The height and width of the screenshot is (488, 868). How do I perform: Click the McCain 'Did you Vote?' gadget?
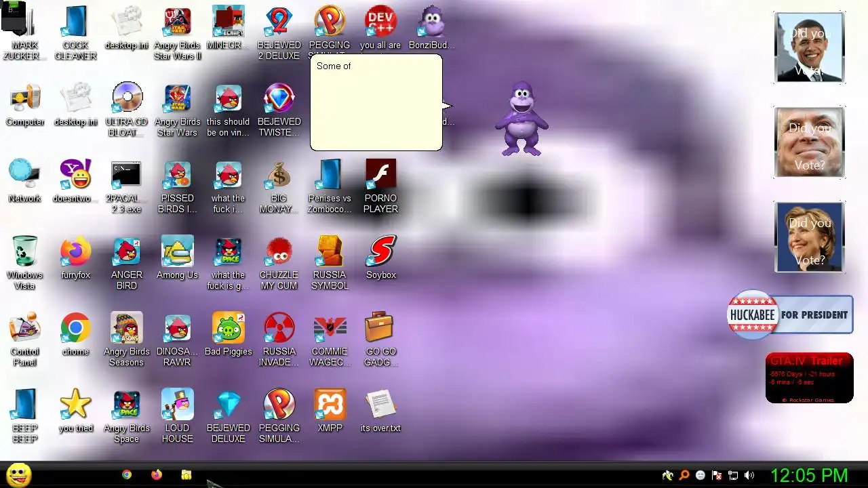click(x=809, y=142)
